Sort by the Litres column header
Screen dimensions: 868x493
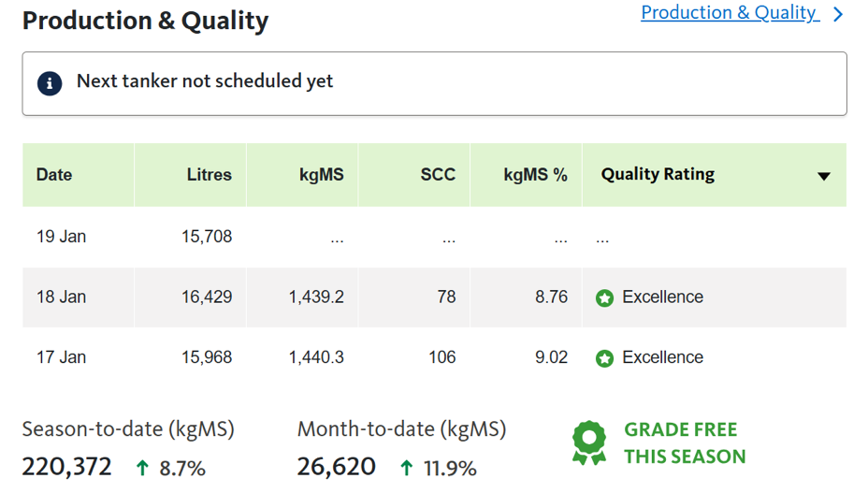[209, 175]
